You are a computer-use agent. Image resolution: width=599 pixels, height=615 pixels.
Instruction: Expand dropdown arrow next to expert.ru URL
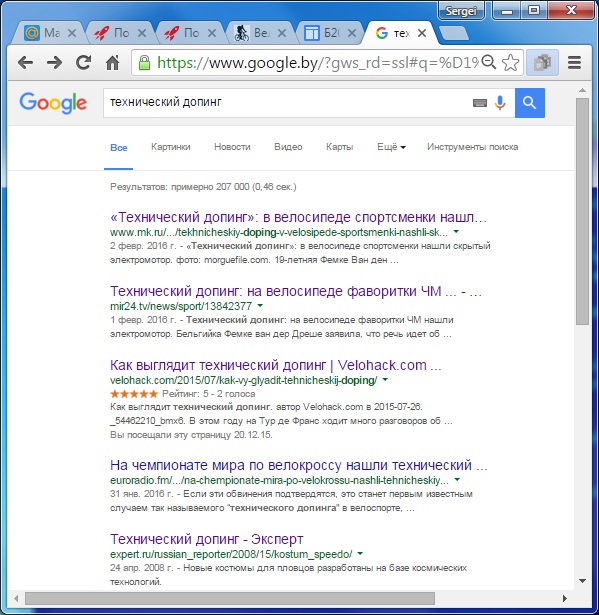coord(360,554)
